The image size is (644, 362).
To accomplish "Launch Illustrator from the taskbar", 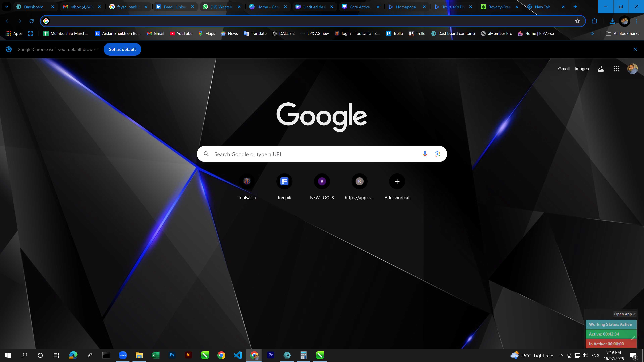I will pyautogui.click(x=188, y=355).
